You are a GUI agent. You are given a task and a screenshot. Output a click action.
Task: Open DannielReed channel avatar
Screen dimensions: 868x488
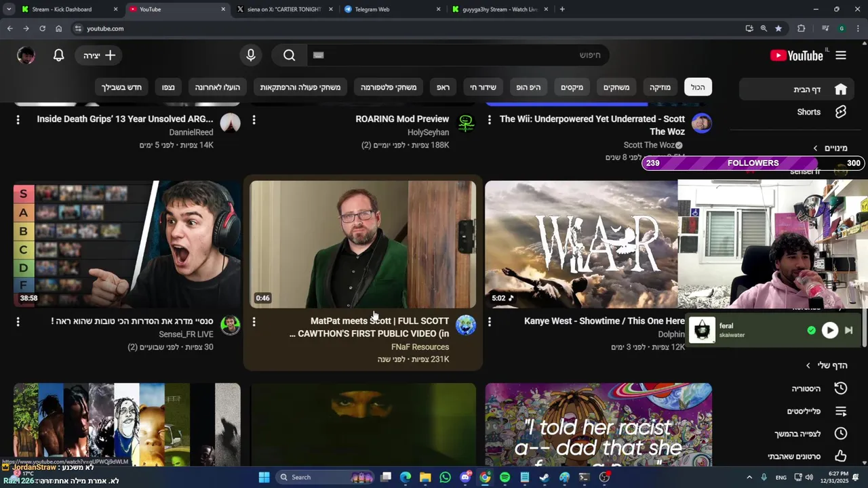231,123
